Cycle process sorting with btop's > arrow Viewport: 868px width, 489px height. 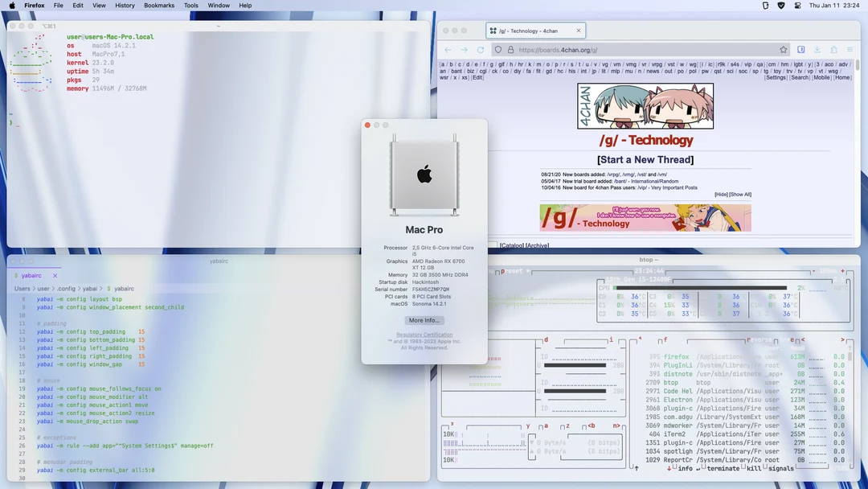point(842,340)
